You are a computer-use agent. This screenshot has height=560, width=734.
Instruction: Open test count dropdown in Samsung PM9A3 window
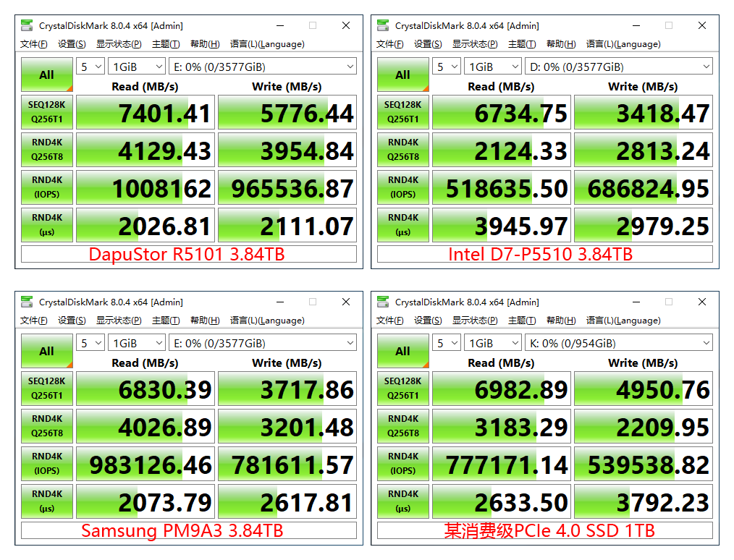[x=90, y=343]
